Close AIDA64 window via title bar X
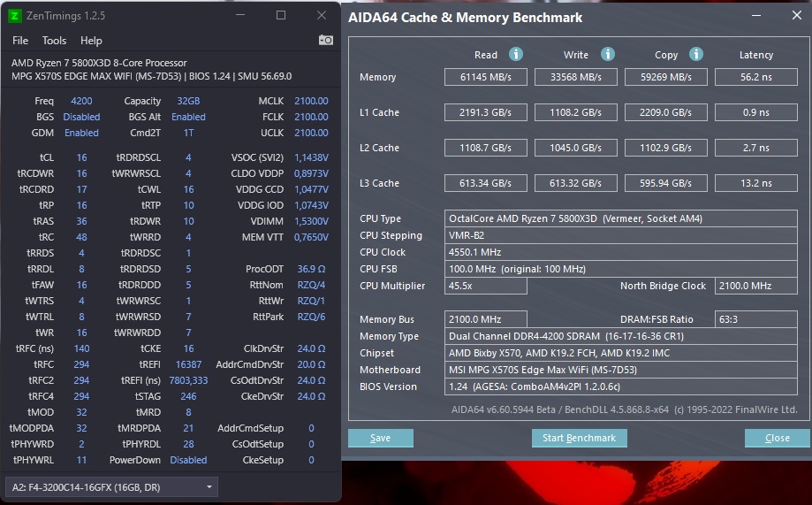Screen dimensions: 812x505 point(797,16)
